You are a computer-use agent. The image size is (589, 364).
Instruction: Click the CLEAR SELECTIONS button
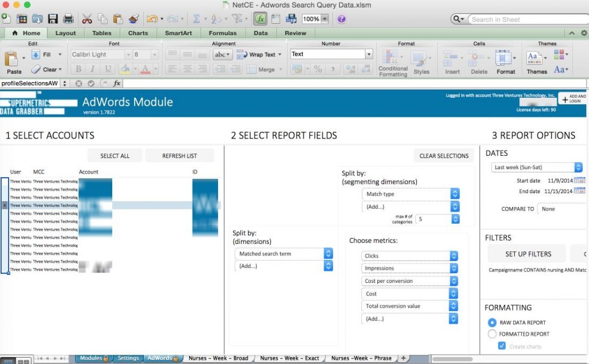(443, 155)
